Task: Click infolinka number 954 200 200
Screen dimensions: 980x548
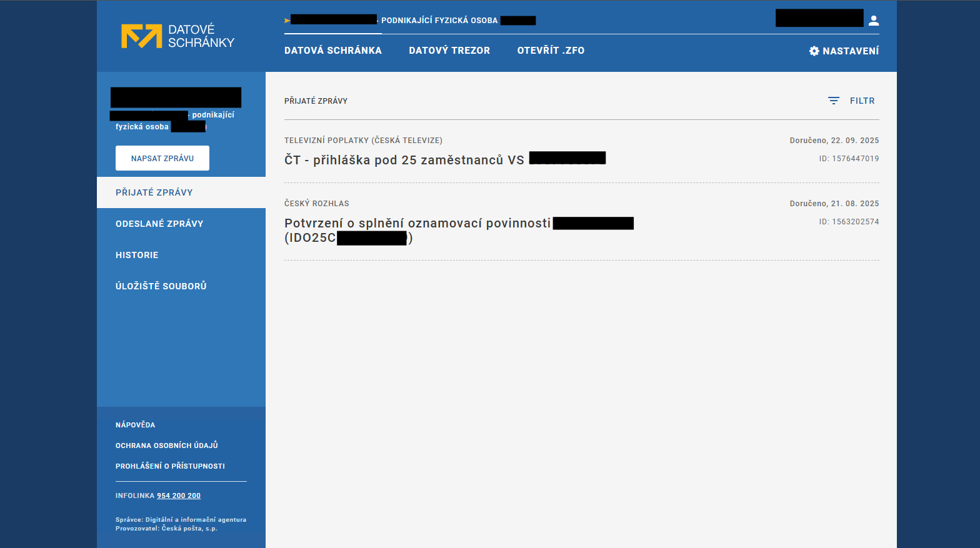Action: tap(179, 496)
